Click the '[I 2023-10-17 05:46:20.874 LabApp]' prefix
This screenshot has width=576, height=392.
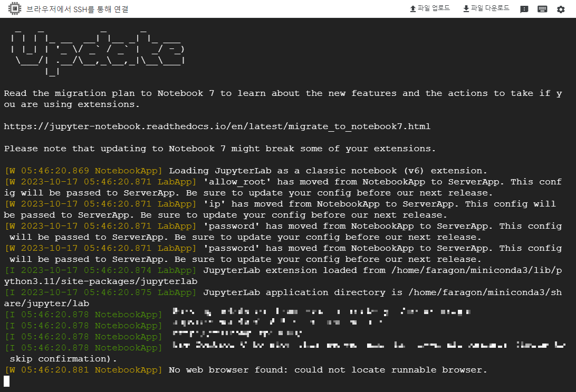click(101, 270)
